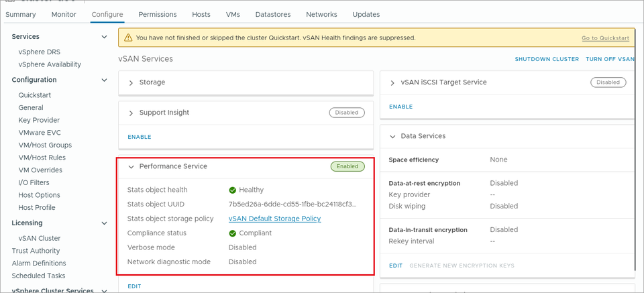Select vSphere DRS in sidebar

tap(40, 52)
